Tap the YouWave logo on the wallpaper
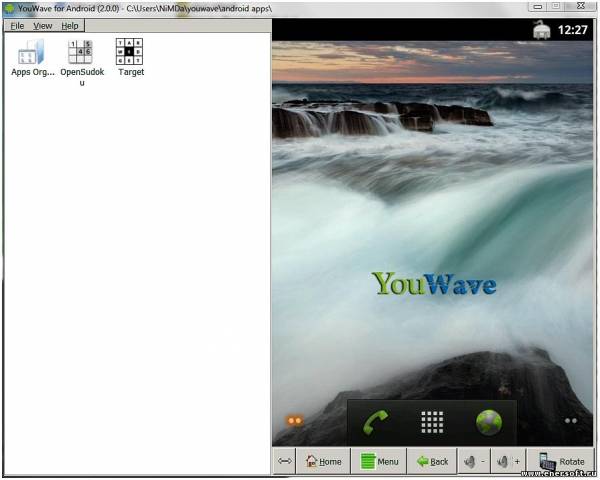The width and height of the screenshot is (600, 480). tap(434, 284)
